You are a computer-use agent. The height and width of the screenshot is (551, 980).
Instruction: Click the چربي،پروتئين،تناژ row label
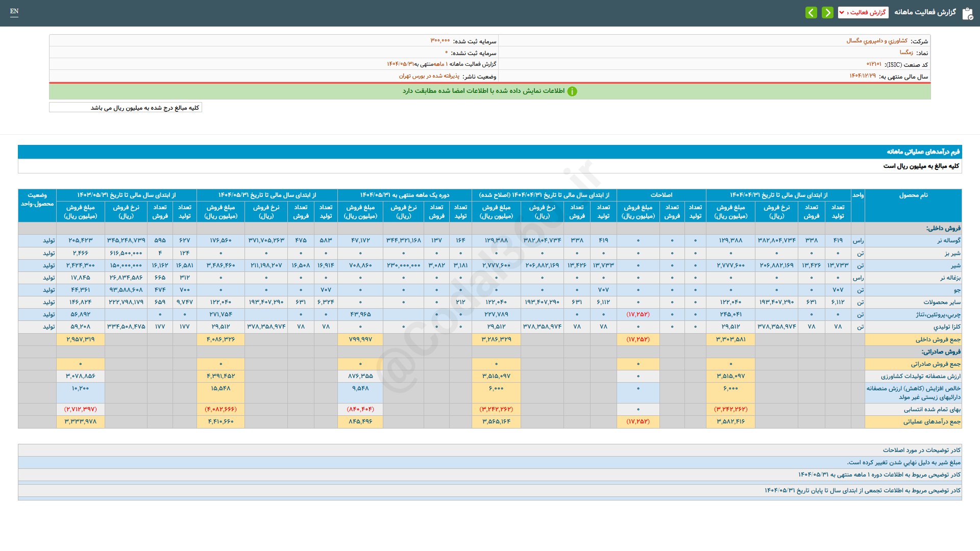(x=938, y=315)
